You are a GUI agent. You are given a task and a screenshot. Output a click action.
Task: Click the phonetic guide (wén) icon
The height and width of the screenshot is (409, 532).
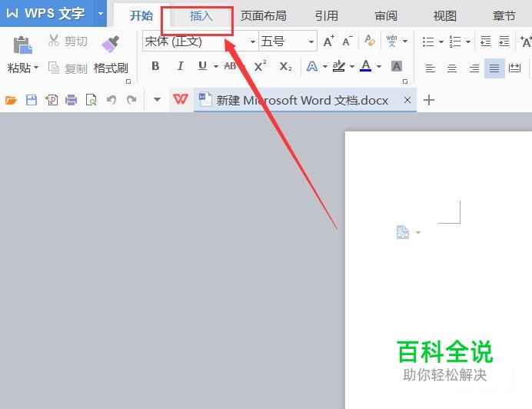pos(391,41)
